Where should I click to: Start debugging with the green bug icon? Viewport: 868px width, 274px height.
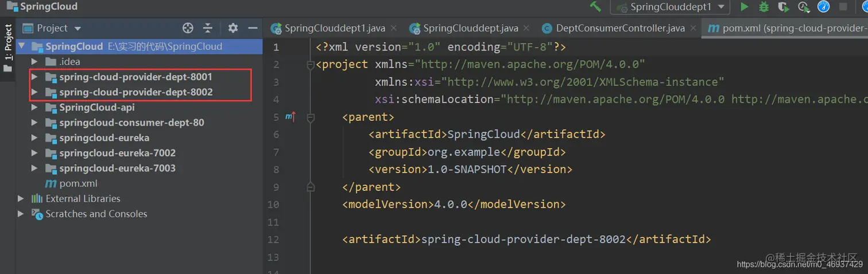tap(764, 7)
